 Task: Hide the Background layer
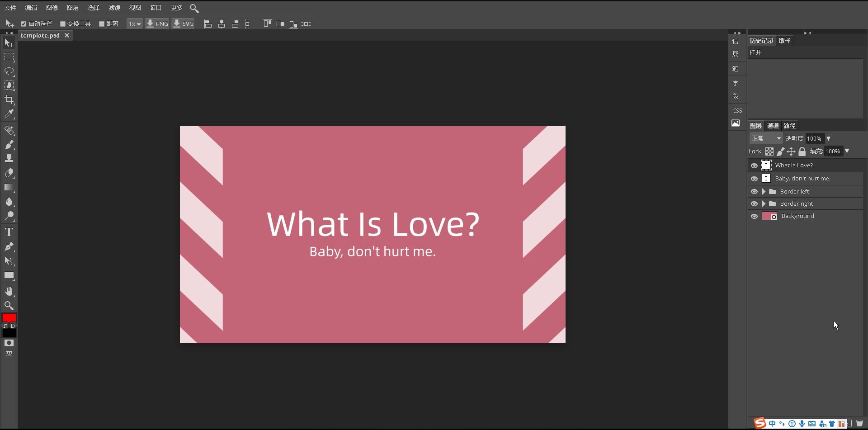click(754, 216)
